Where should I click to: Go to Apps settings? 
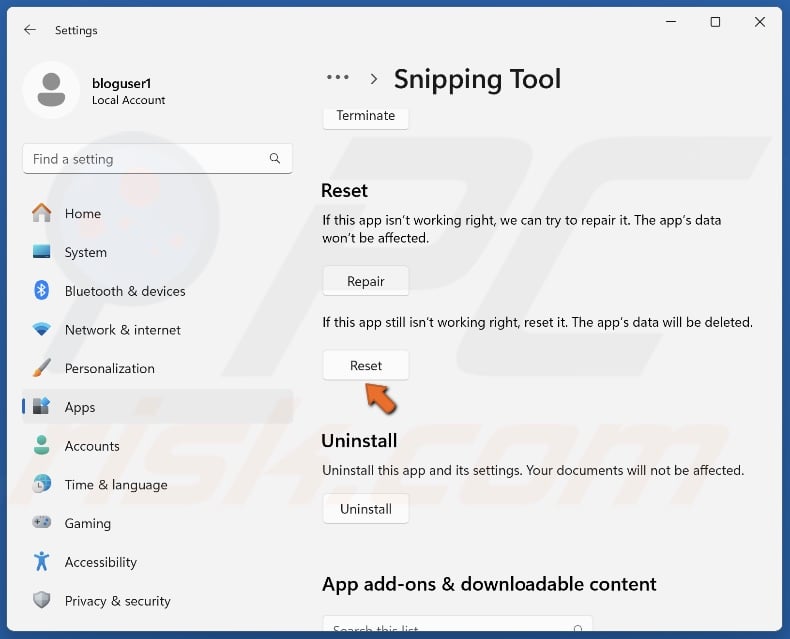click(158, 407)
